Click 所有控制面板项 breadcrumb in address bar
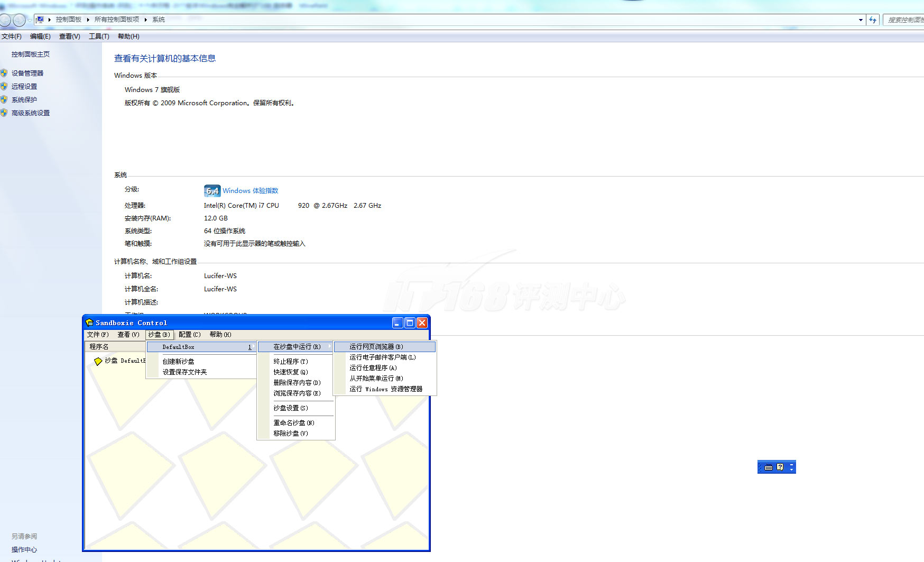924x562 pixels. [117, 20]
